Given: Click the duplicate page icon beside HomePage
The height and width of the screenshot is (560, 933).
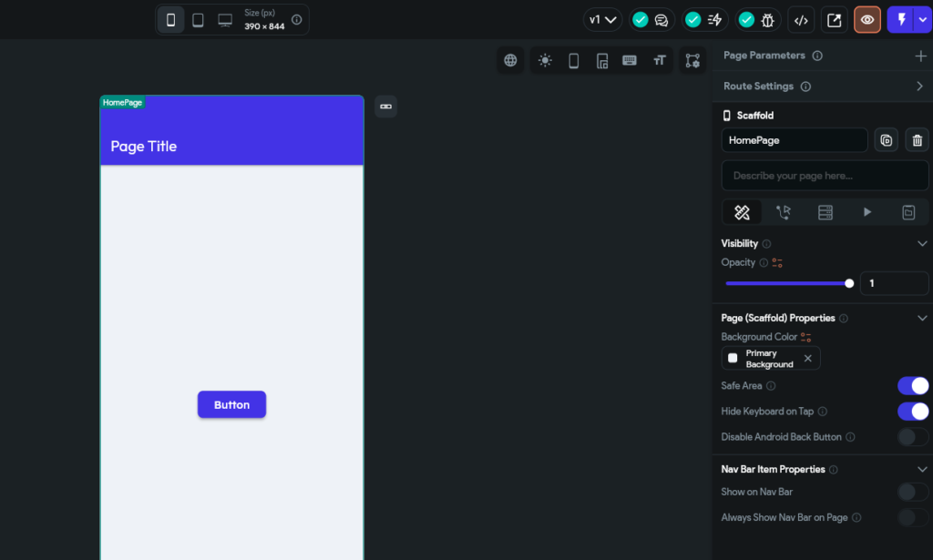Looking at the screenshot, I should [887, 140].
